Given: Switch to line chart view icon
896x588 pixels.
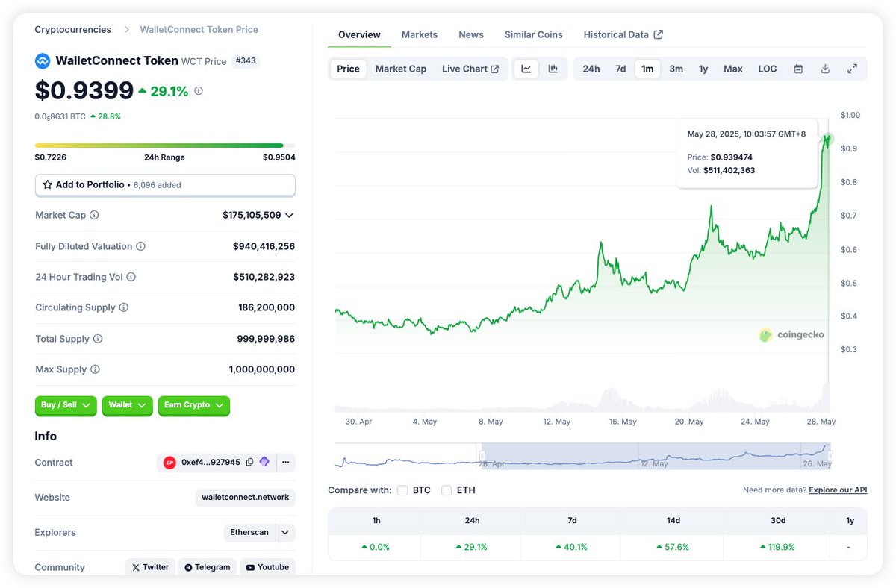Looking at the screenshot, I should pos(526,69).
